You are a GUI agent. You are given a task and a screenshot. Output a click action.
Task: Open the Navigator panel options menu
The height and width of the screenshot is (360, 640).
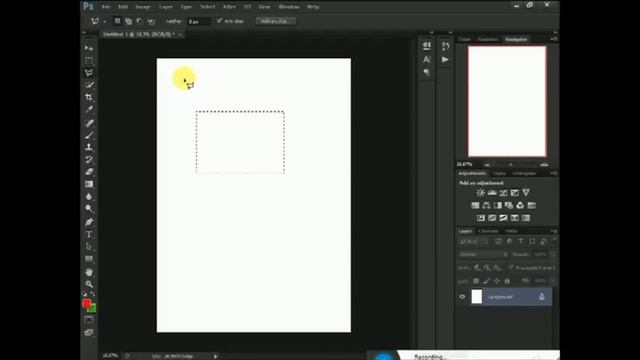(x=553, y=39)
